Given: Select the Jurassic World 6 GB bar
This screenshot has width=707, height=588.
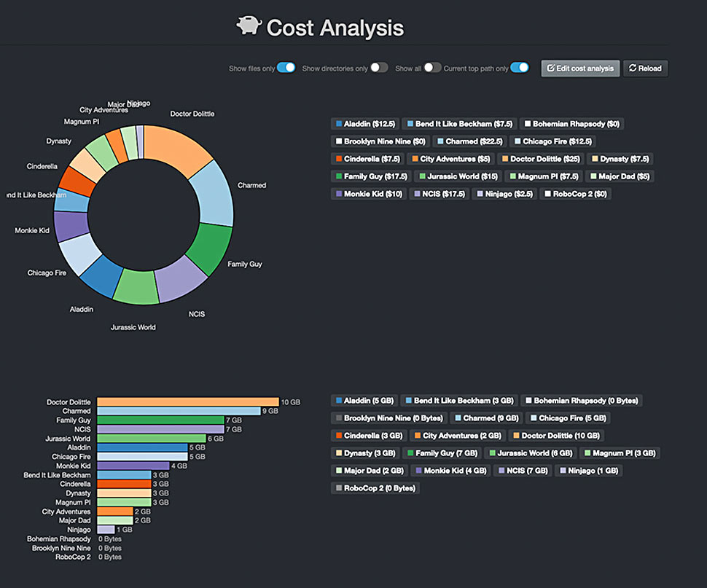Looking at the screenshot, I should point(152,439).
